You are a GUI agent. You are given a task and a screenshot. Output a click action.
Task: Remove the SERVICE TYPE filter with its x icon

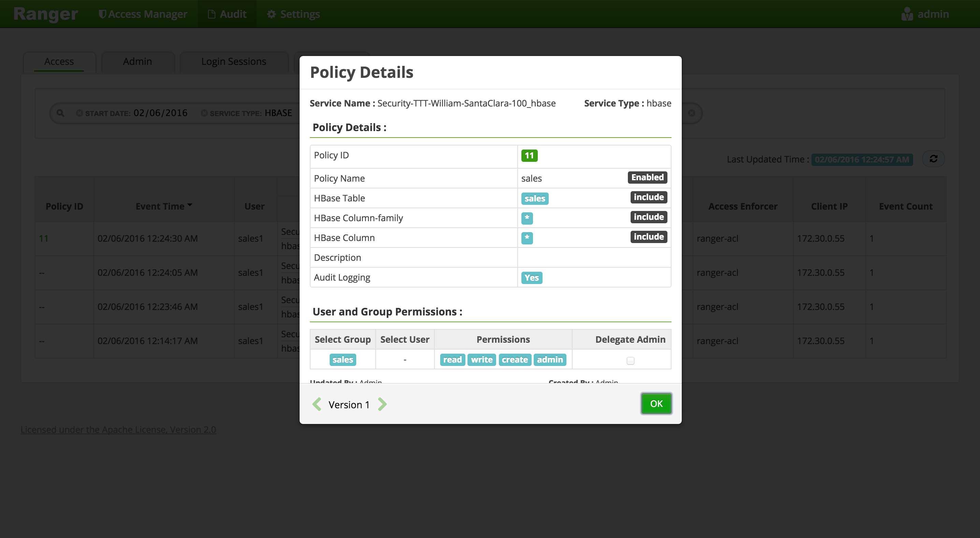click(x=204, y=113)
